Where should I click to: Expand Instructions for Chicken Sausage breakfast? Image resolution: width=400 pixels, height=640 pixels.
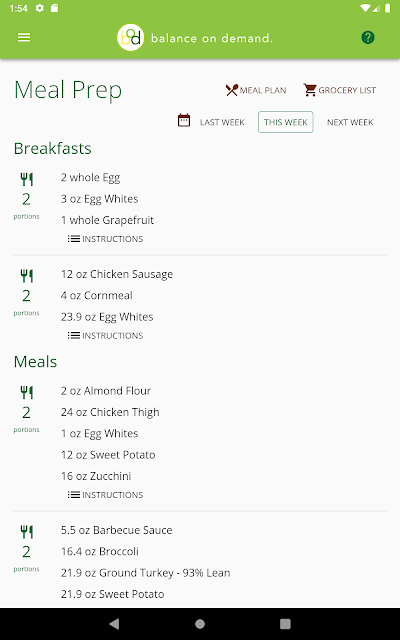tap(105, 336)
